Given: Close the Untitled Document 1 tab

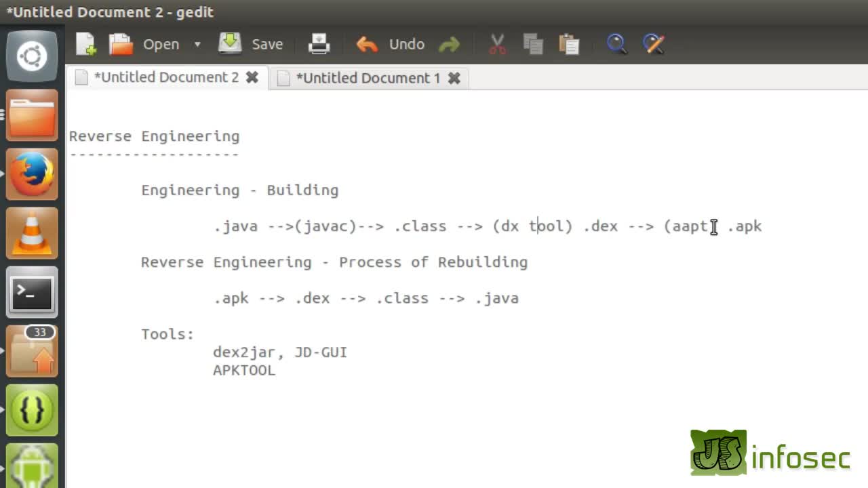Looking at the screenshot, I should [454, 78].
